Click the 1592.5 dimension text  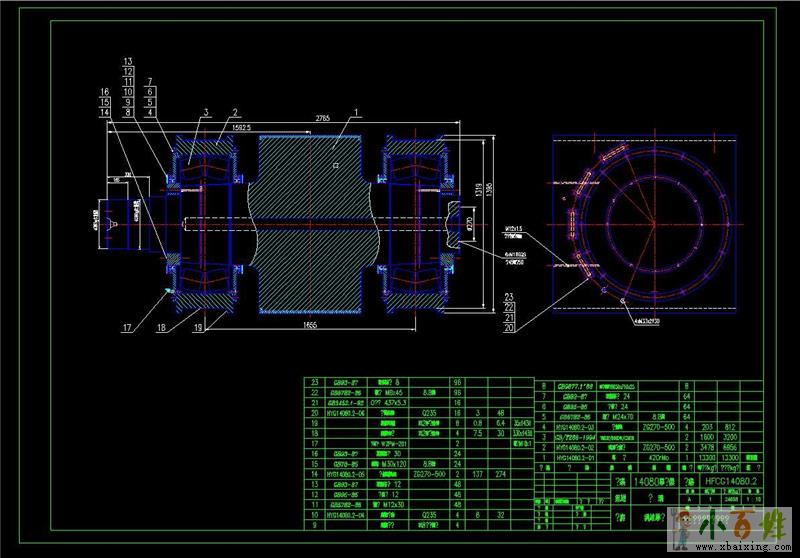click(x=241, y=128)
